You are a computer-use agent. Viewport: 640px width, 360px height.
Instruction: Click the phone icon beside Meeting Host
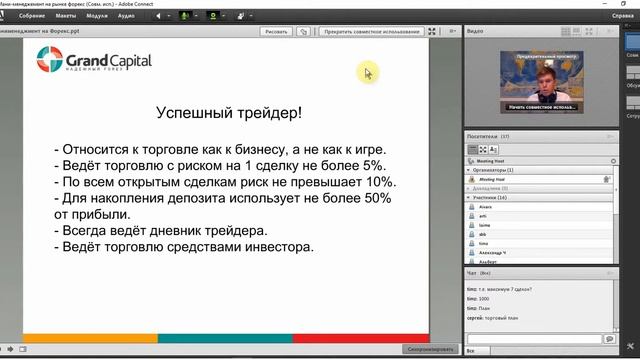point(471,161)
